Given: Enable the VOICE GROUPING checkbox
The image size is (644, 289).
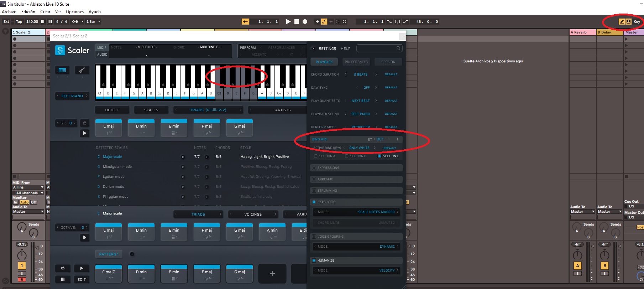Looking at the screenshot, I should pos(314,237).
